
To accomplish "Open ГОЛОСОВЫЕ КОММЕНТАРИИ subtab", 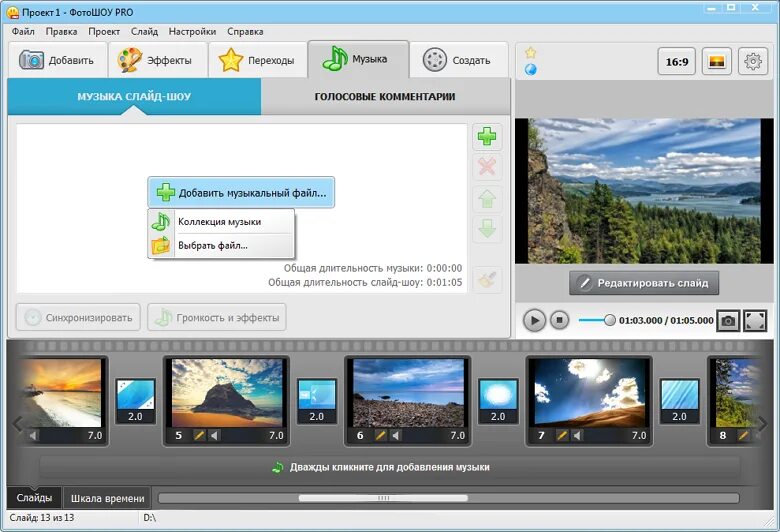I will 385,97.
